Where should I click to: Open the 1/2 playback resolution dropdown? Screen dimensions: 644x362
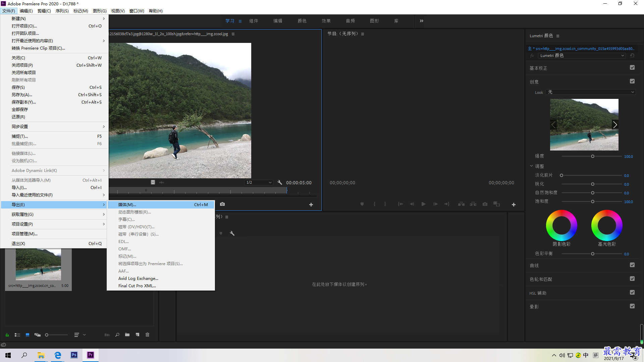(x=259, y=183)
